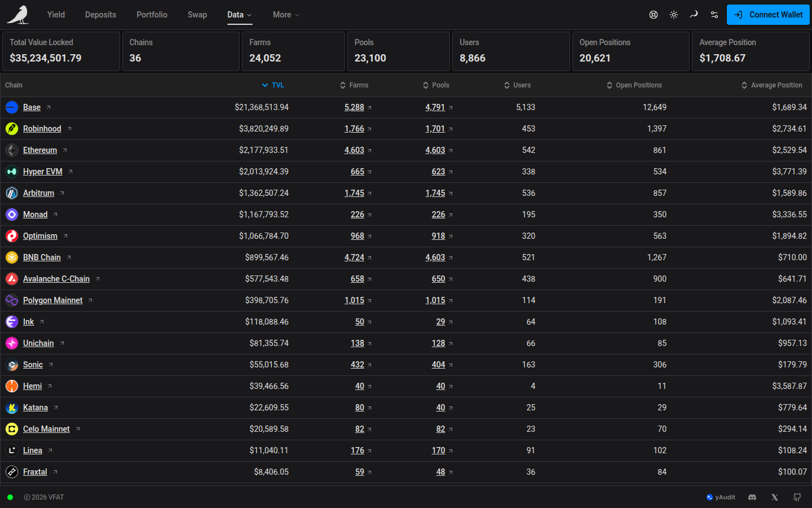Click the BNB Chain logo icon
The image size is (812, 508).
click(12, 257)
